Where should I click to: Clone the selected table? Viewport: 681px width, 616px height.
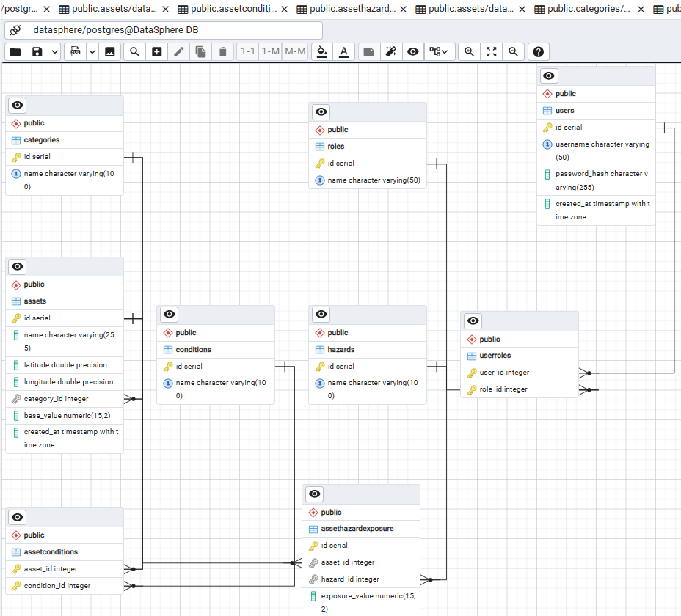point(200,52)
